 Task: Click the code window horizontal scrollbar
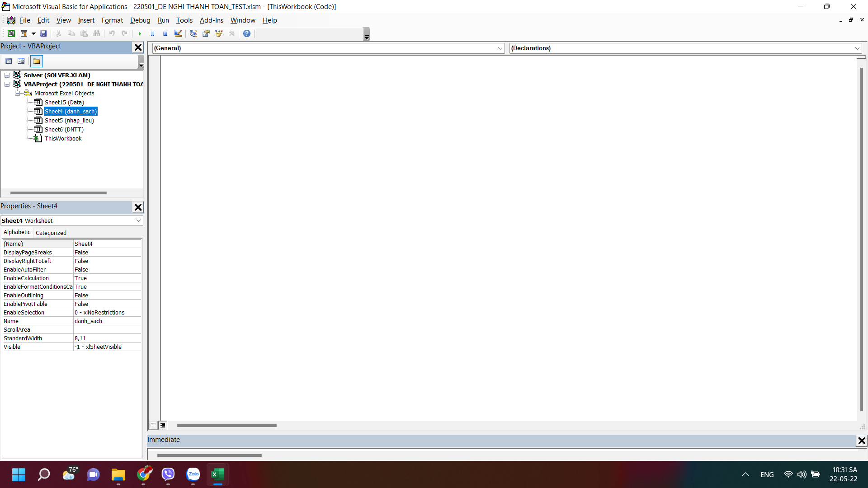tap(226, 426)
